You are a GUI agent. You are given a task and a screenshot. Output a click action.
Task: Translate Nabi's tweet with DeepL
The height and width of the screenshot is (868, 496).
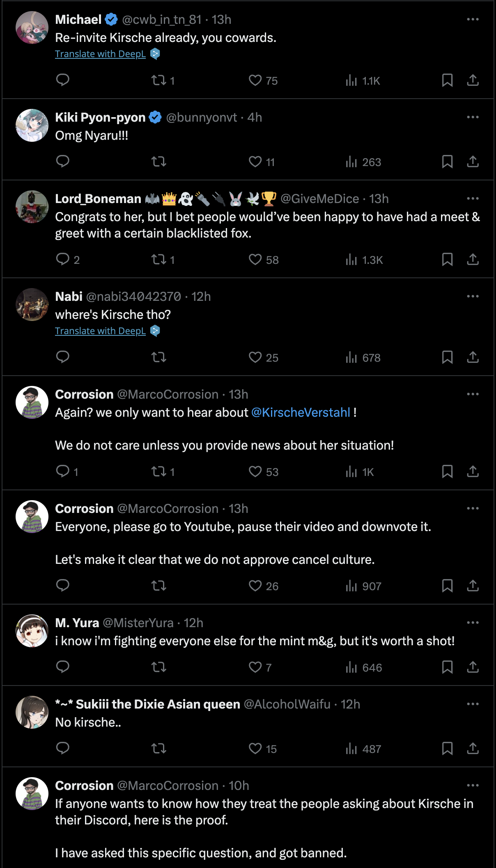pyautogui.click(x=100, y=331)
